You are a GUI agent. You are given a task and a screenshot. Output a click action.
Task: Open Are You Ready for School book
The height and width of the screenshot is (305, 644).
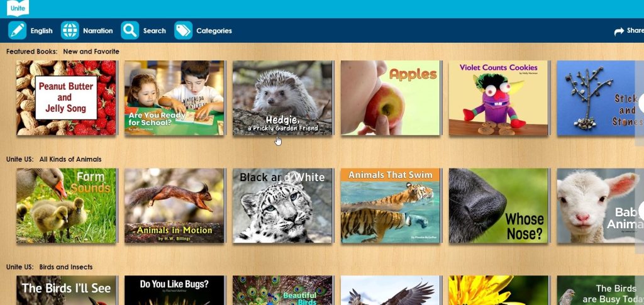(x=175, y=98)
